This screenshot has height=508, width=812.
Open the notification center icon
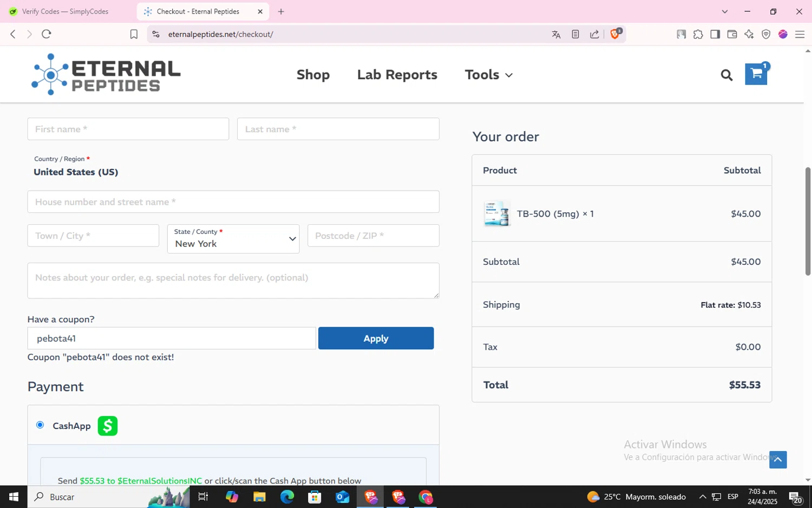[x=795, y=497]
